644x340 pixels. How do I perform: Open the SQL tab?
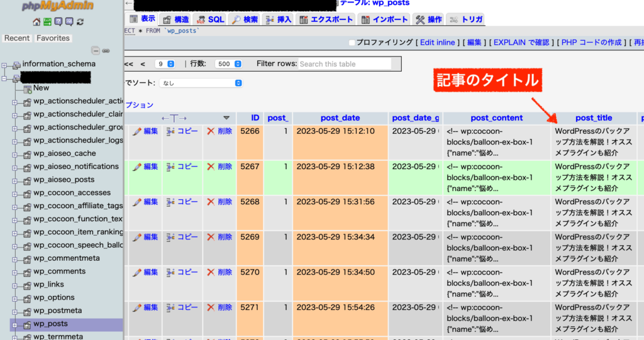pos(210,19)
